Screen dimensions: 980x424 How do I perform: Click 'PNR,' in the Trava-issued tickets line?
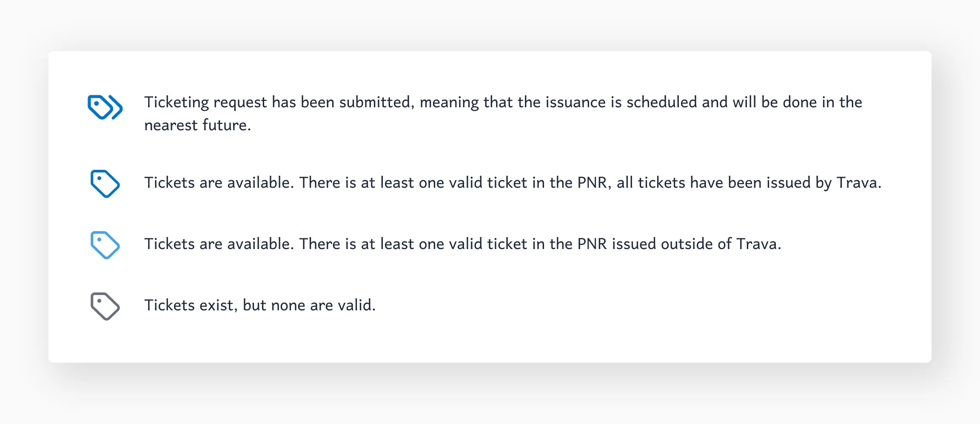pos(594,183)
